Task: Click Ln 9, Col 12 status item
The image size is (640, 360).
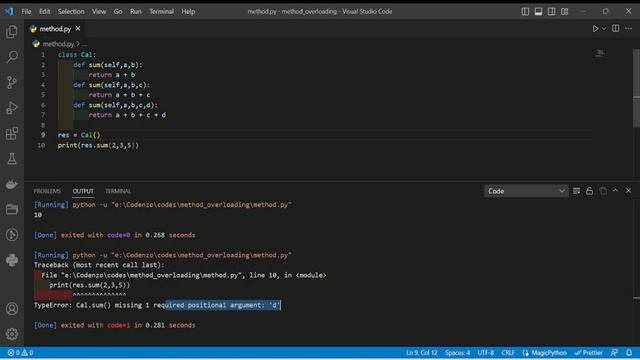Action: [x=422, y=353]
